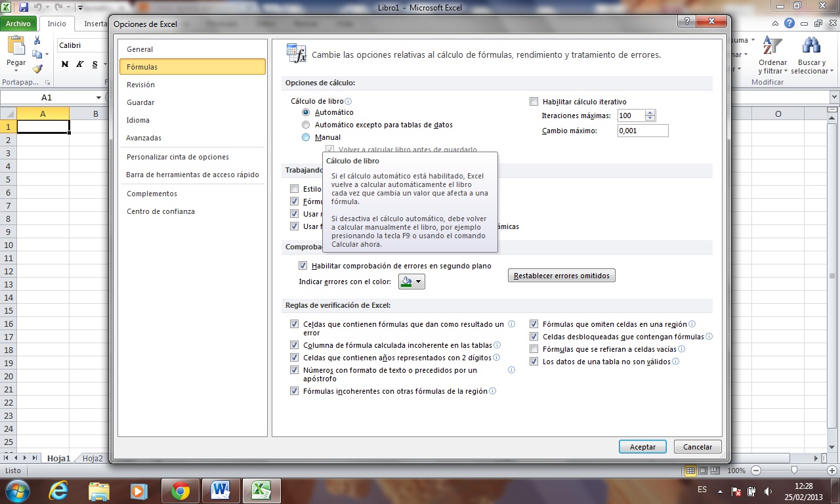Open the Copy options dropdown arrow

click(46, 55)
